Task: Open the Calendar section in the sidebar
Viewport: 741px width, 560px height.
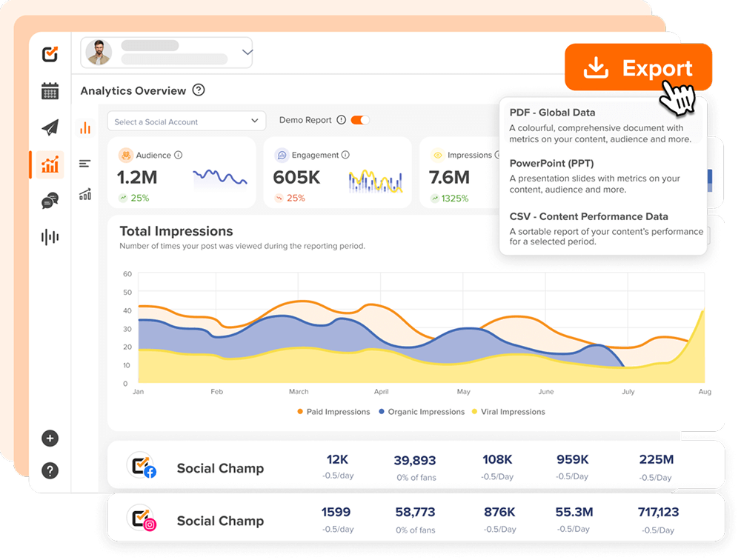Action: (x=50, y=90)
